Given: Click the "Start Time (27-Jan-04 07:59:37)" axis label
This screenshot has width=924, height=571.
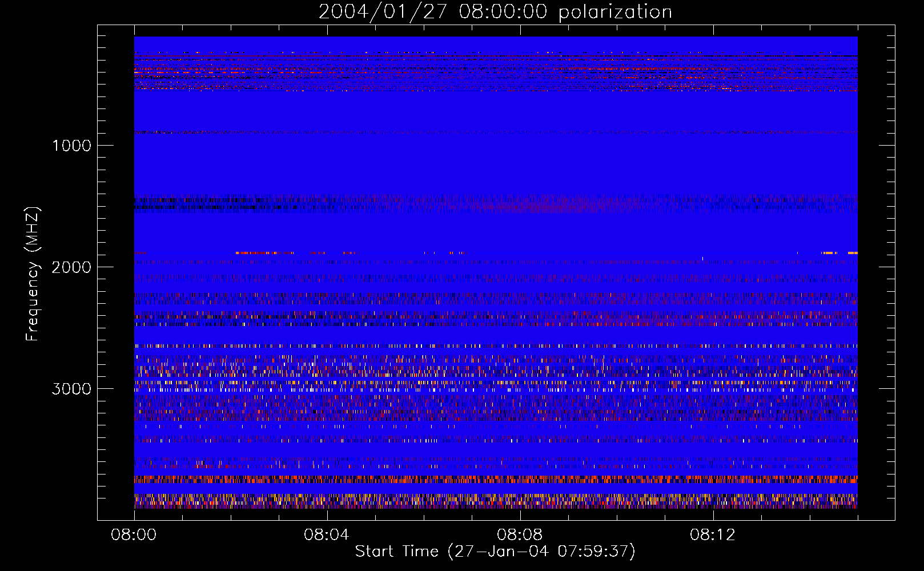Looking at the screenshot, I should pyautogui.click(x=495, y=552).
